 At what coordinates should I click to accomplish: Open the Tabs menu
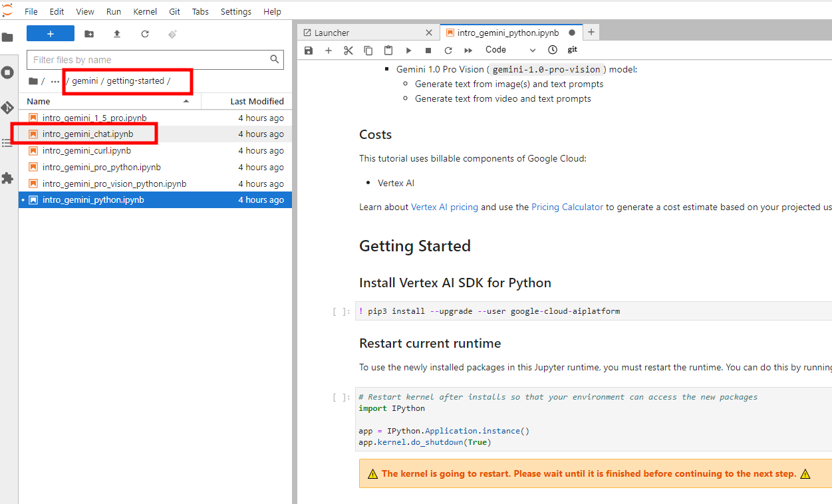[200, 11]
